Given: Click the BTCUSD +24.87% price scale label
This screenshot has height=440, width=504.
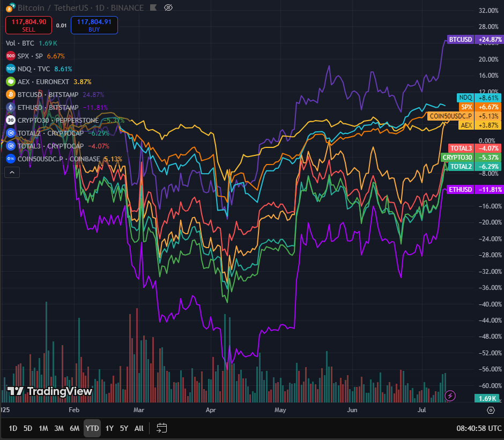Looking at the screenshot, I should coord(476,40).
